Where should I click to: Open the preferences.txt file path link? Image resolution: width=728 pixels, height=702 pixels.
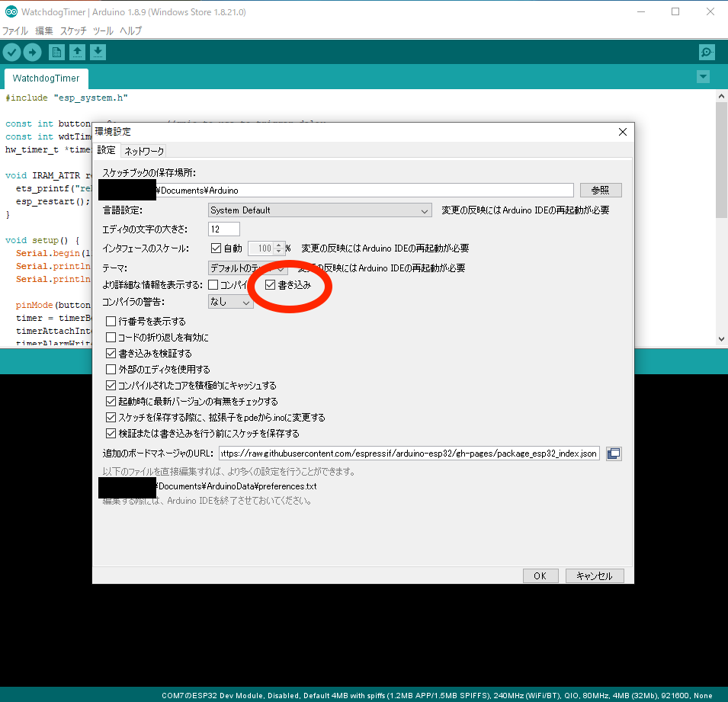[x=237, y=486]
